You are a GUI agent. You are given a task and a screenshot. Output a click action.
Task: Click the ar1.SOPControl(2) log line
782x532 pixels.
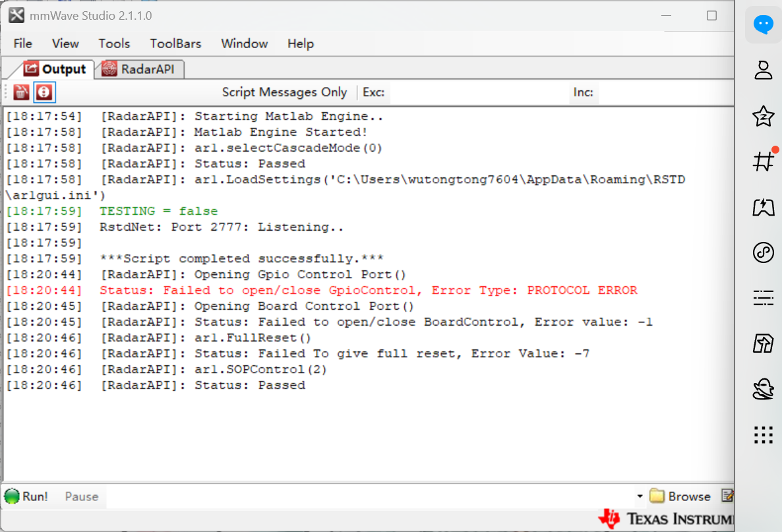pos(167,369)
